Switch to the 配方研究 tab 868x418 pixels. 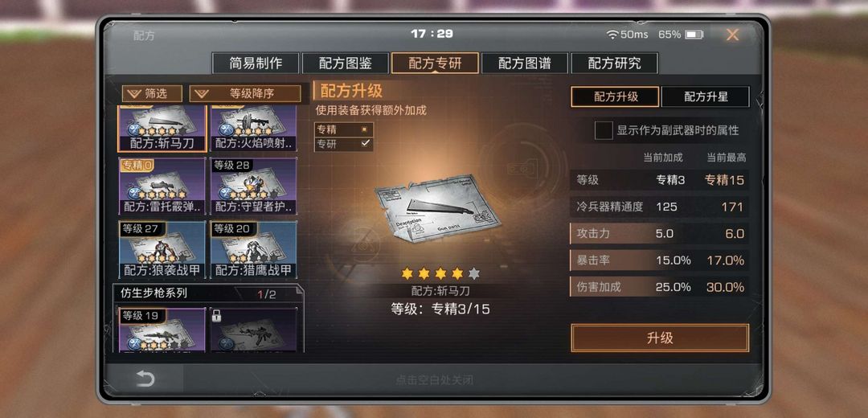point(615,64)
